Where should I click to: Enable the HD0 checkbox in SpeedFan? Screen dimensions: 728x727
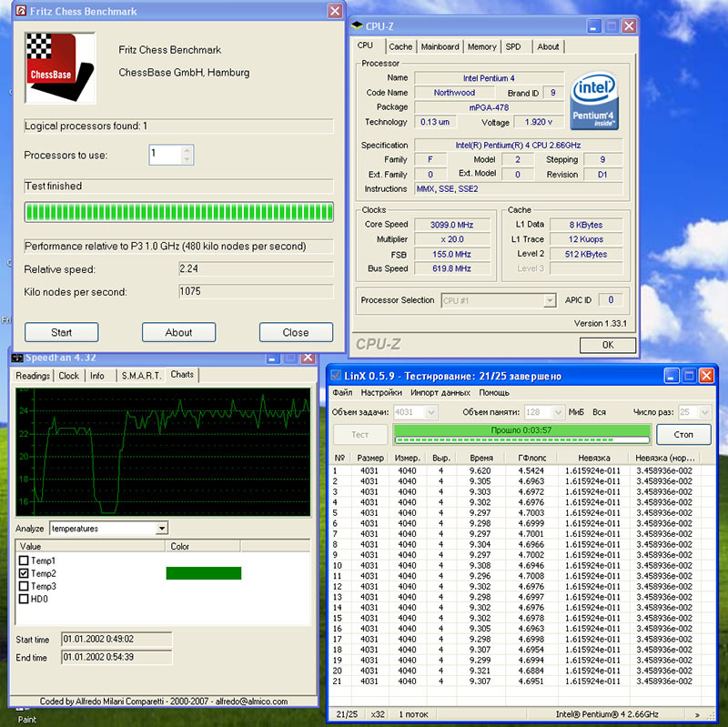click(x=24, y=599)
